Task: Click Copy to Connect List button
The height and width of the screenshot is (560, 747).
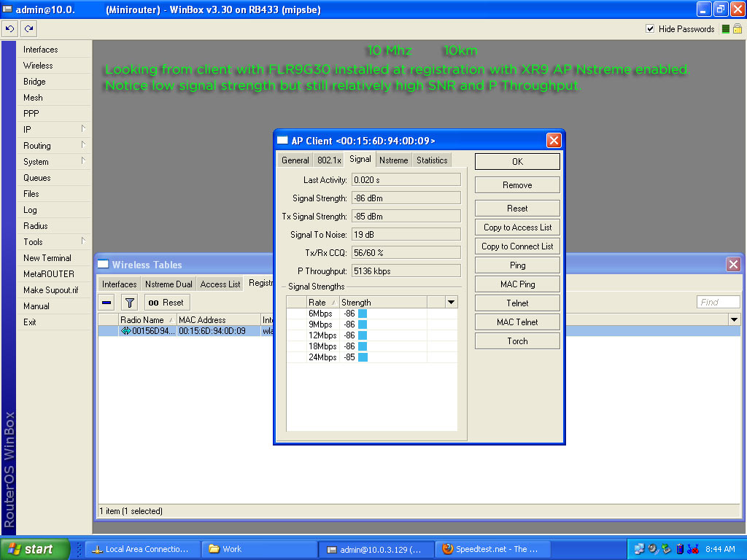Action: 517,246
